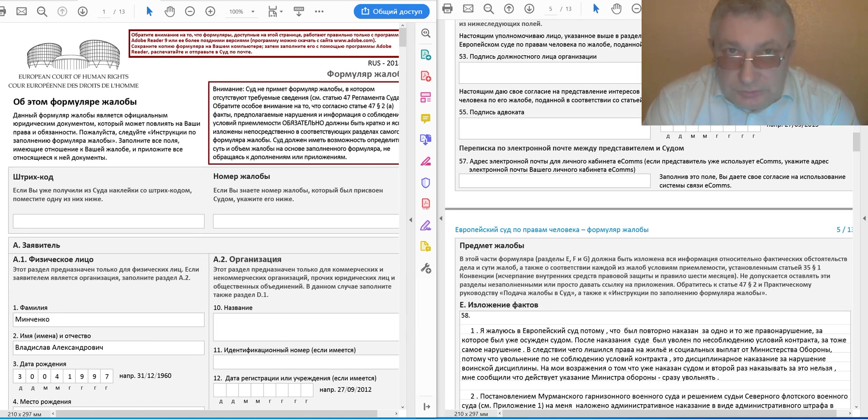Open the Export PDF tool in side panel
Screen dimensions: 868x419
(x=426, y=55)
